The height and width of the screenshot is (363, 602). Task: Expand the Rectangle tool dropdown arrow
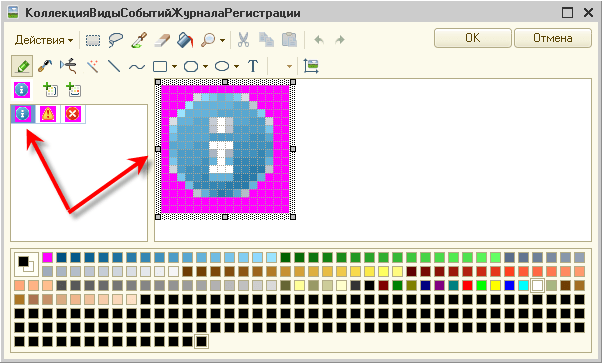click(x=174, y=66)
